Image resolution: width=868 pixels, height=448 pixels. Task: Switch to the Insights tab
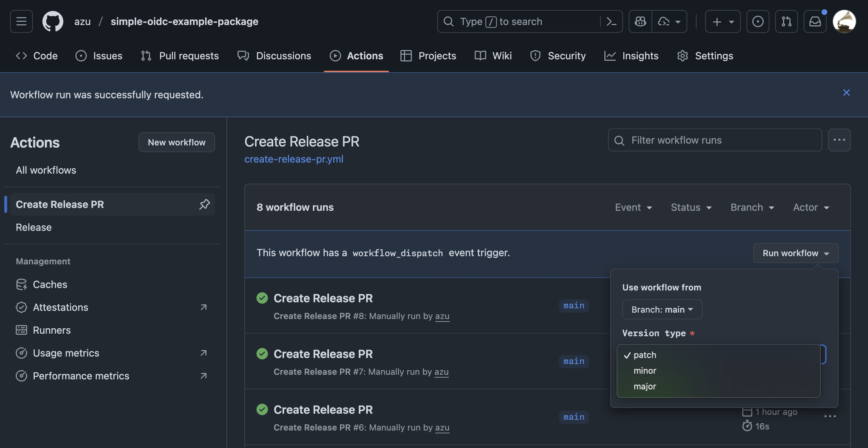[631, 56]
